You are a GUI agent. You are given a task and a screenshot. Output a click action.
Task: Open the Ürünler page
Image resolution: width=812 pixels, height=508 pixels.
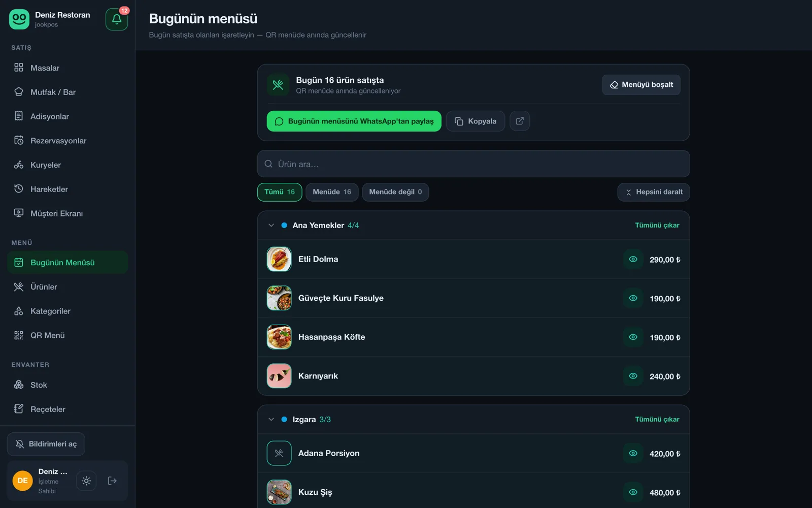[67, 287]
